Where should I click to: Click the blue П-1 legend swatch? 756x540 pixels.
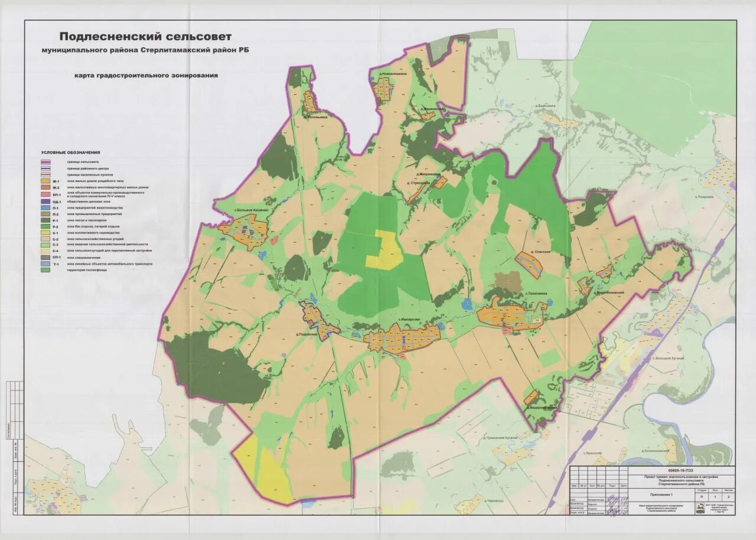[x=45, y=207]
